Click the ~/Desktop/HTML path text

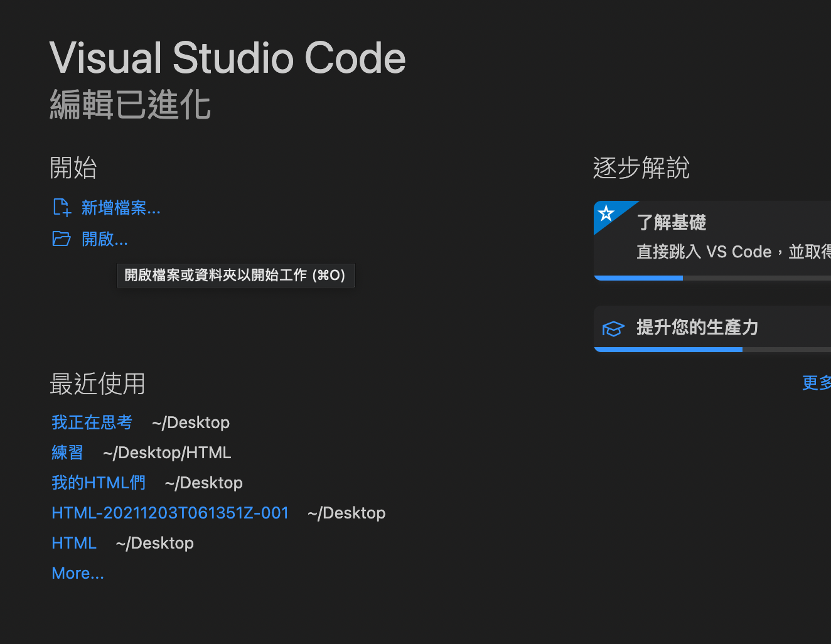click(167, 453)
